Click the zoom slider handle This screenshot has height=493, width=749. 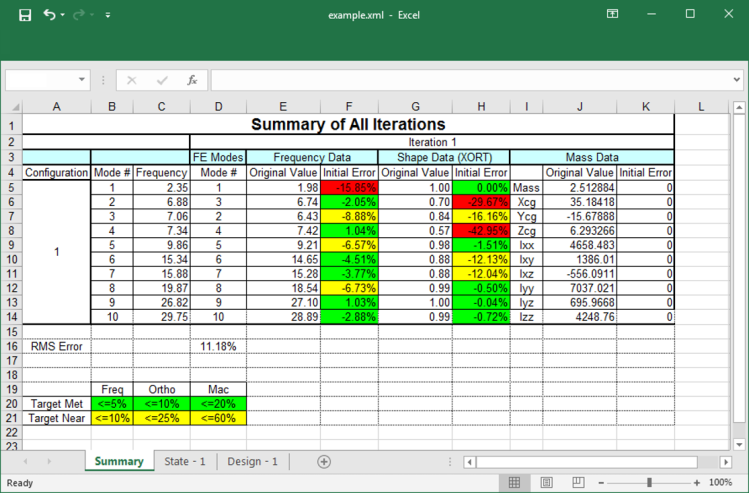pos(649,482)
